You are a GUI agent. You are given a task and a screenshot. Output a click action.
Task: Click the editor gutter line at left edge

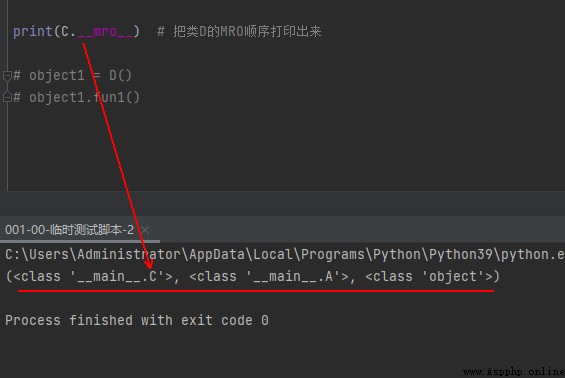point(7,144)
